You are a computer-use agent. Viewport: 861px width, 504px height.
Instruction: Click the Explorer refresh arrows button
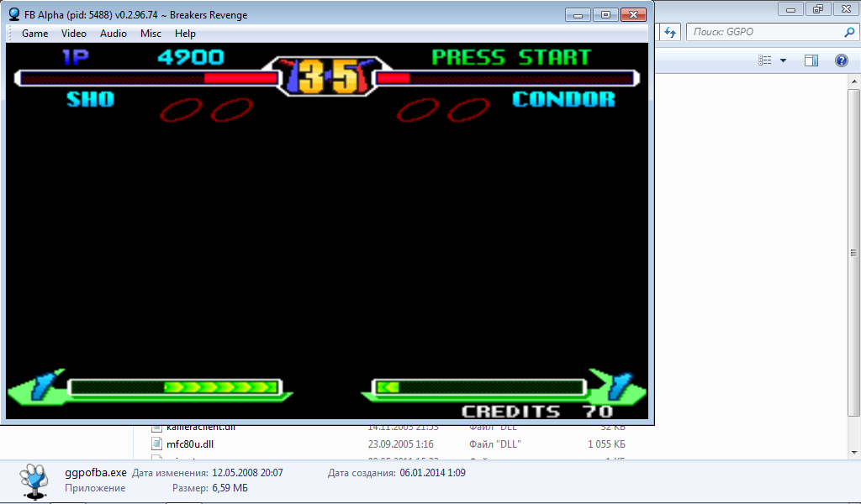point(670,32)
